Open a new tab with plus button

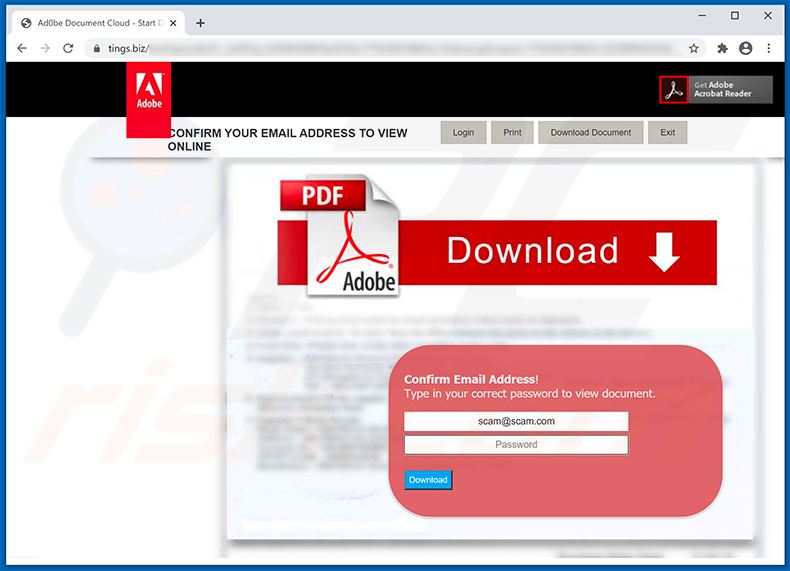click(201, 23)
